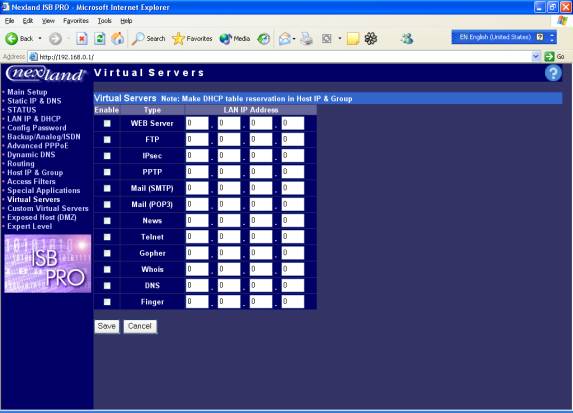This screenshot has width=573, height=413.
Task: Open dropdown arrow next to size icon
Action: coord(339,38)
